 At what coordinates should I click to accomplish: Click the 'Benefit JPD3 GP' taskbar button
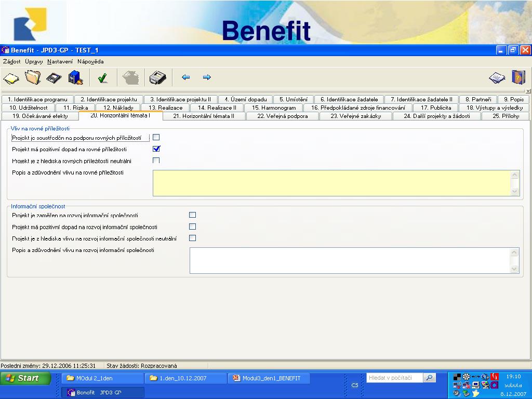click(x=102, y=393)
